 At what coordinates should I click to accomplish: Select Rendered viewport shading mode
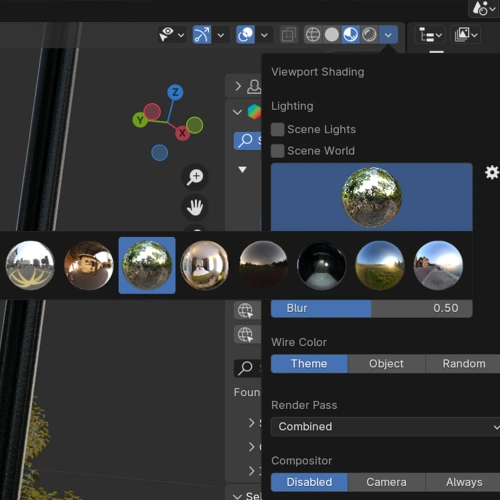click(369, 35)
